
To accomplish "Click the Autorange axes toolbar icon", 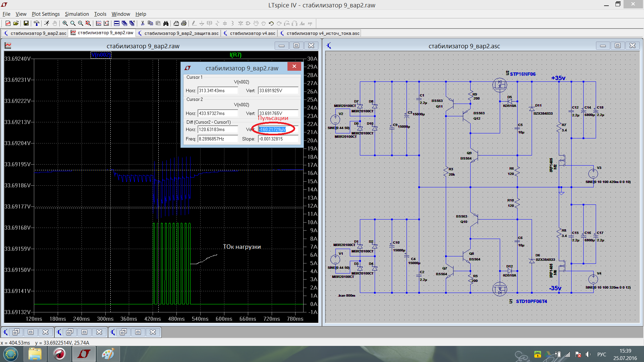I will click(106, 23).
